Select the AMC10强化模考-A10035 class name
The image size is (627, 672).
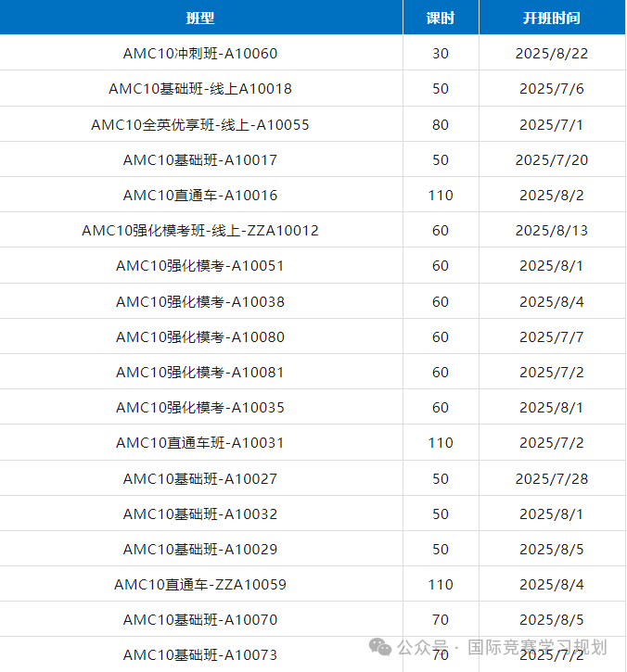tap(200, 407)
